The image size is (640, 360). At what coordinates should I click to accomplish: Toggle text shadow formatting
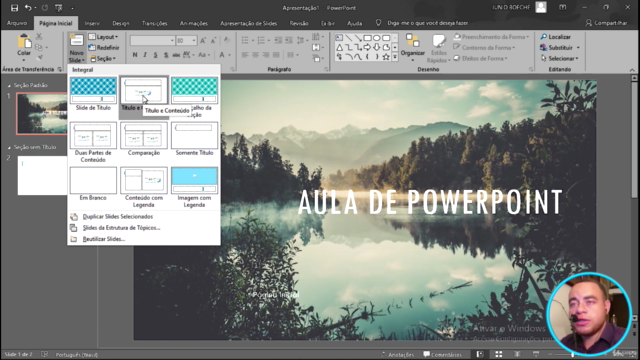pyautogui.click(x=166, y=55)
